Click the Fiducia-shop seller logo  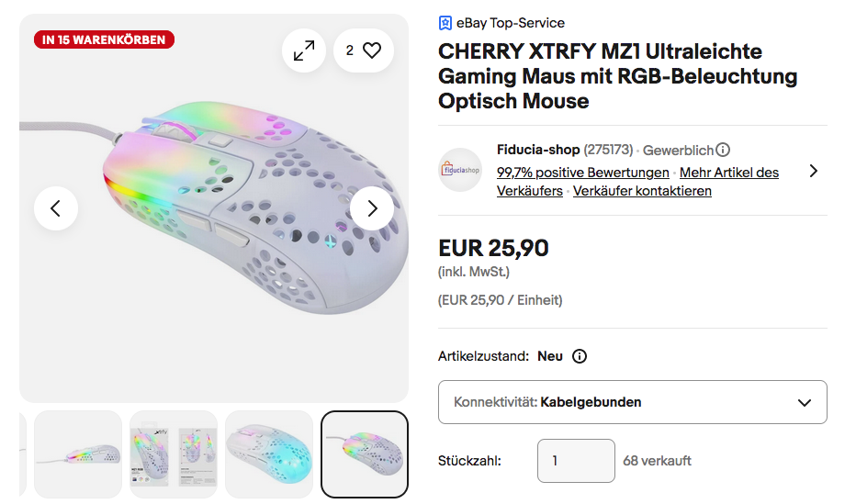click(x=460, y=170)
